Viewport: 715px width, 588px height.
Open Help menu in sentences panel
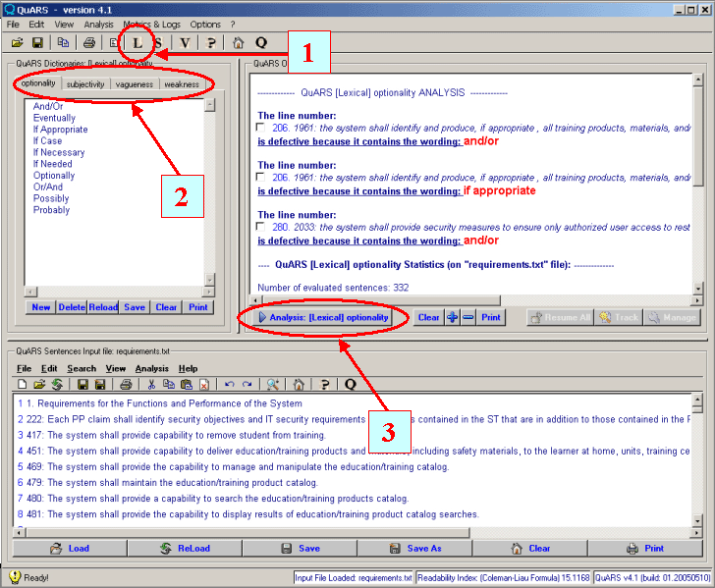pos(188,368)
